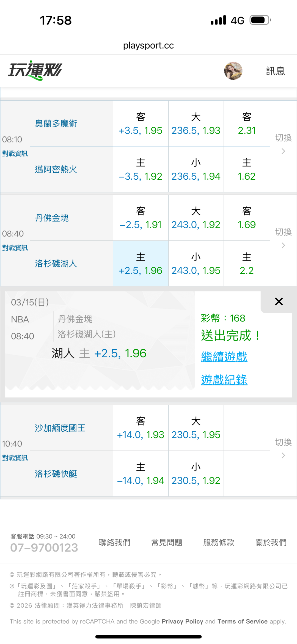This screenshot has width=297, height=644.
Task: Open 遊戲紀錄 link
Action: (224, 380)
